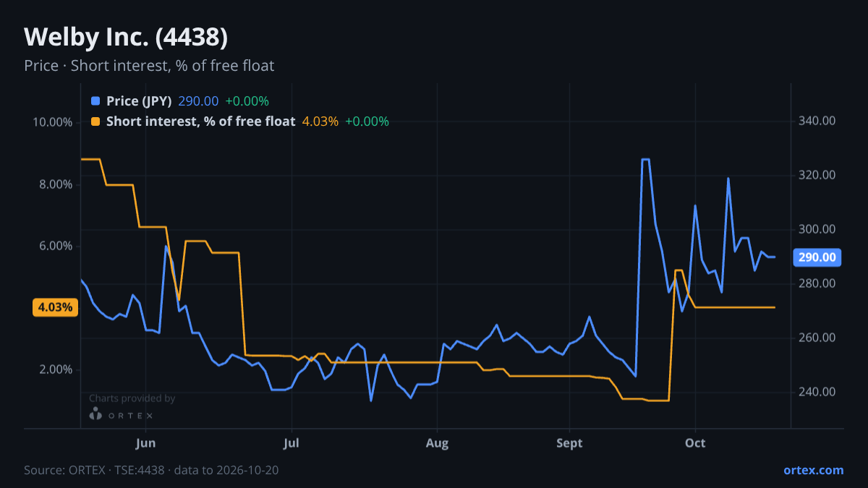Open the ortex.com link
Viewport: 868px width, 488px height.
tap(813, 470)
